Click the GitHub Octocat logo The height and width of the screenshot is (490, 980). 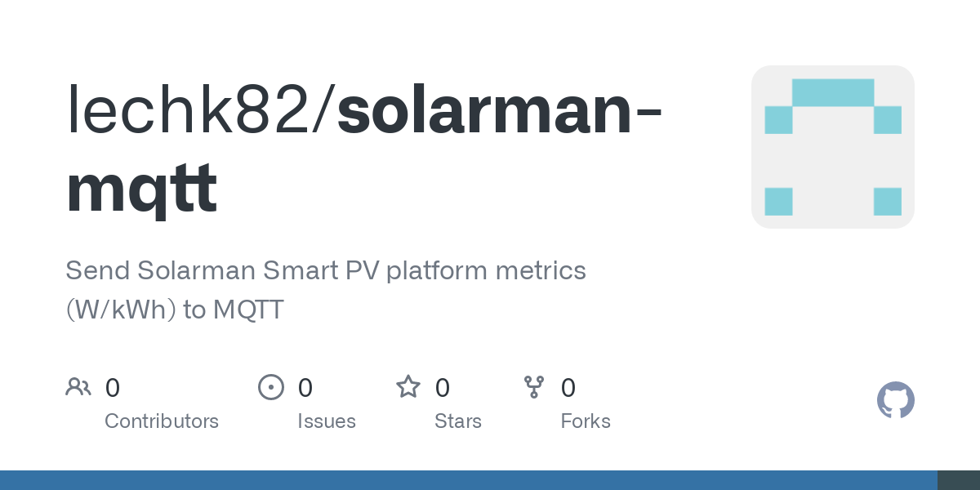tap(896, 400)
